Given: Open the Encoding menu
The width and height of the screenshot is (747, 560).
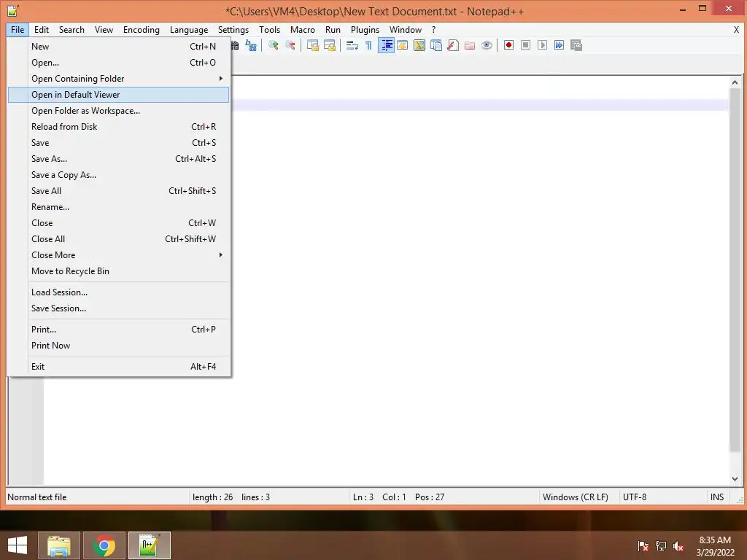Looking at the screenshot, I should (142, 29).
